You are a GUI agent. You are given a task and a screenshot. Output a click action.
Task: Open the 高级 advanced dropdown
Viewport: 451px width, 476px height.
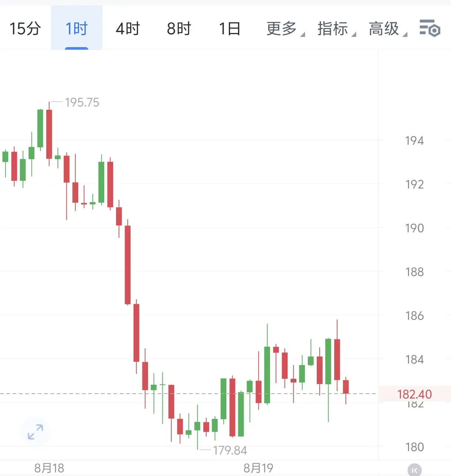pos(388,29)
